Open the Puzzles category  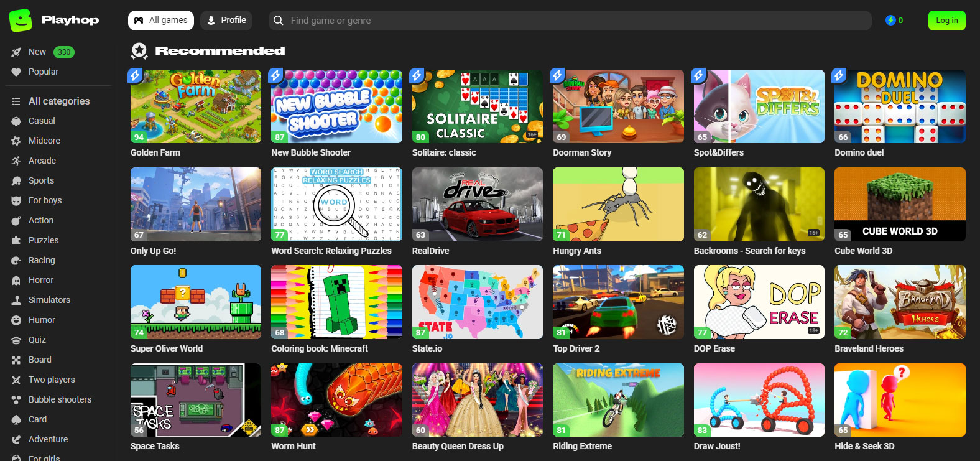(x=44, y=241)
